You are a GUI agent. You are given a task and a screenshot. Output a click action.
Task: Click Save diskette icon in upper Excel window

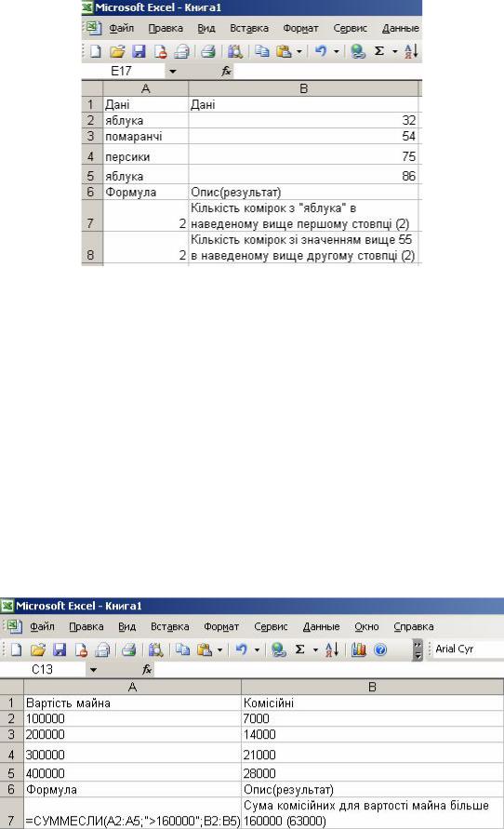coord(139,51)
